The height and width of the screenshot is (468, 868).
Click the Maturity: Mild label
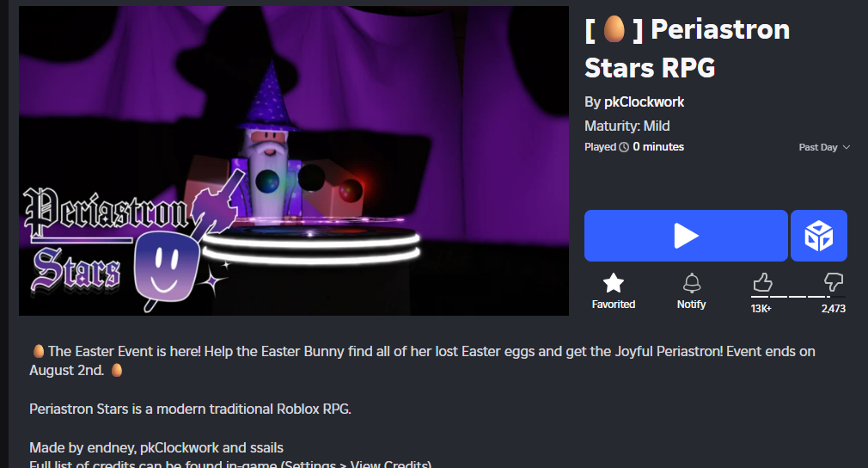627,126
